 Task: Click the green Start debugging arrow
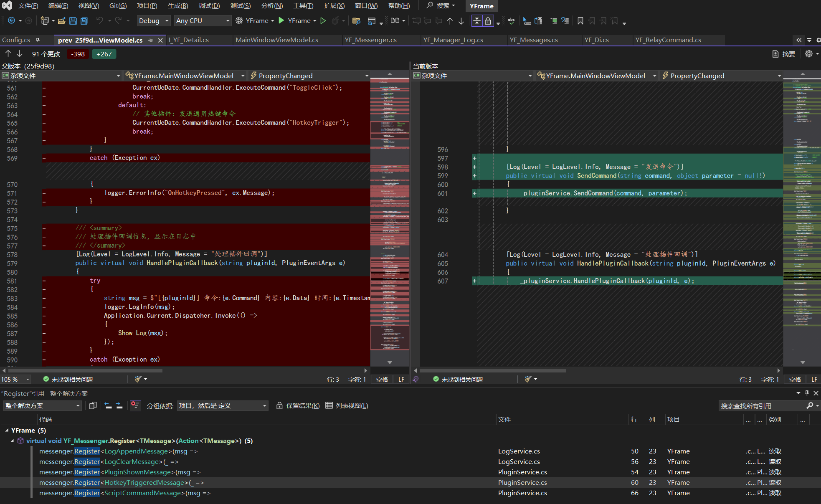pos(281,20)
